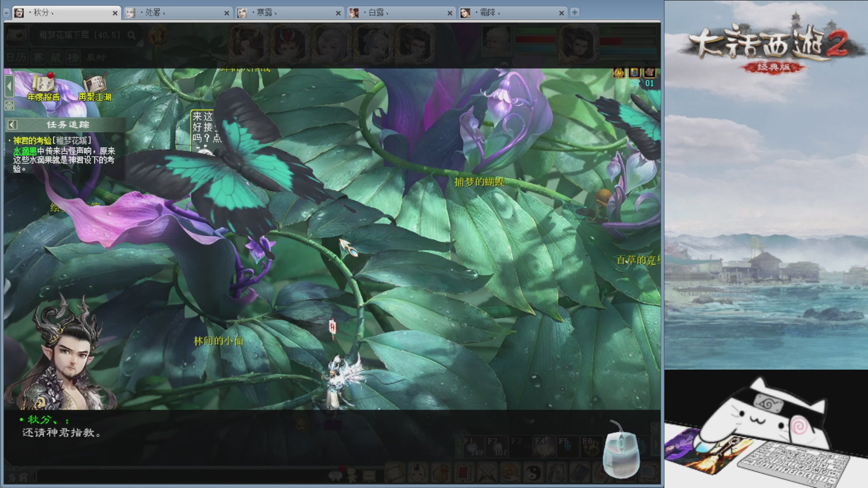The height and width of the screenshot is (488, 868).
Task: Click the crossed swords icon in bottom toolbar
Action: 487,473
